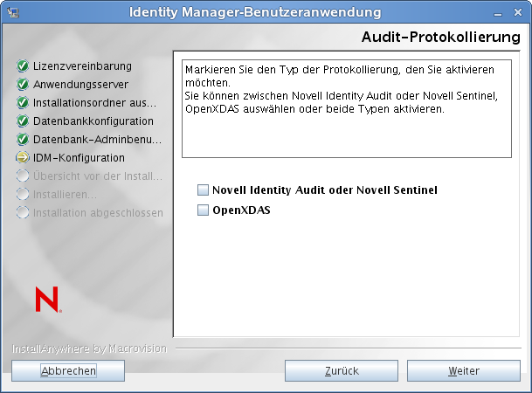The height and width of the screenshot is (393, 532).
Task: Click the Datenbankkonfiguration checkmark icon
Action: tap(22, 121)
